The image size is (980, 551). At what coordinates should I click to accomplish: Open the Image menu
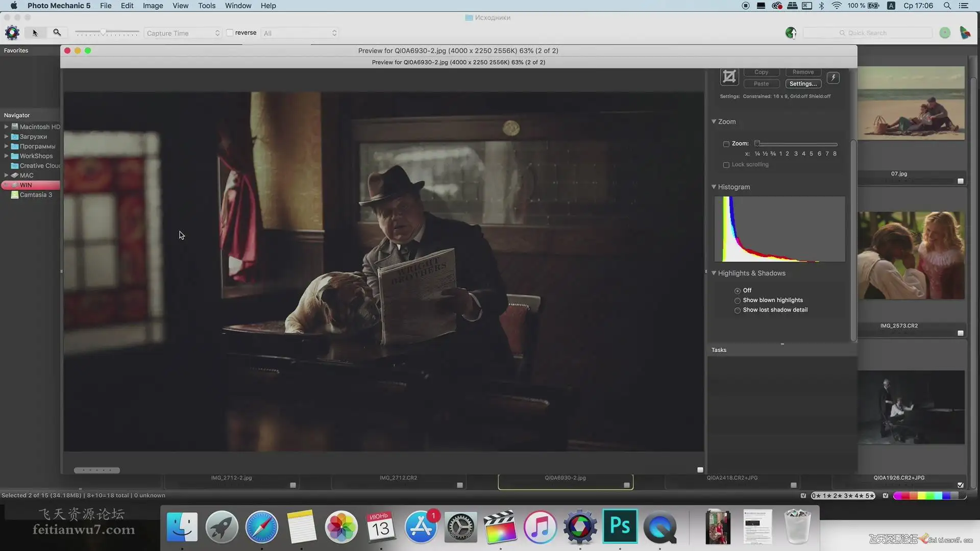point(153,6)
